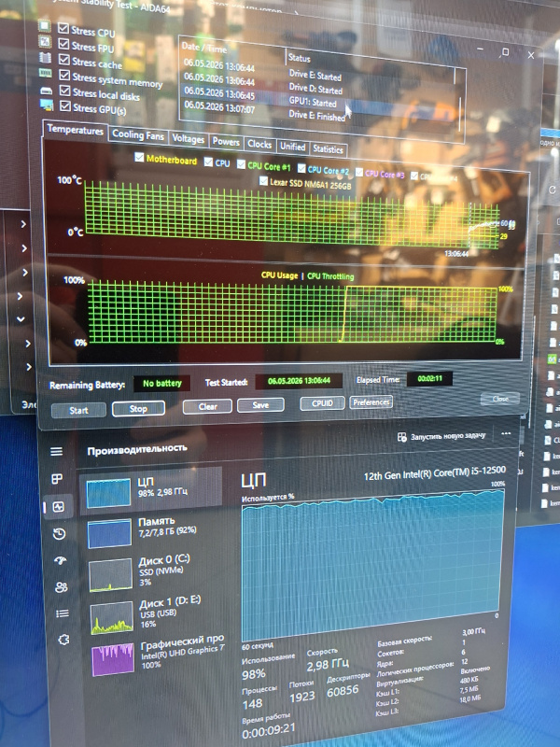Click the Elapsed Time value 00:02:11
560x747 pixels.
pos(429,379)
